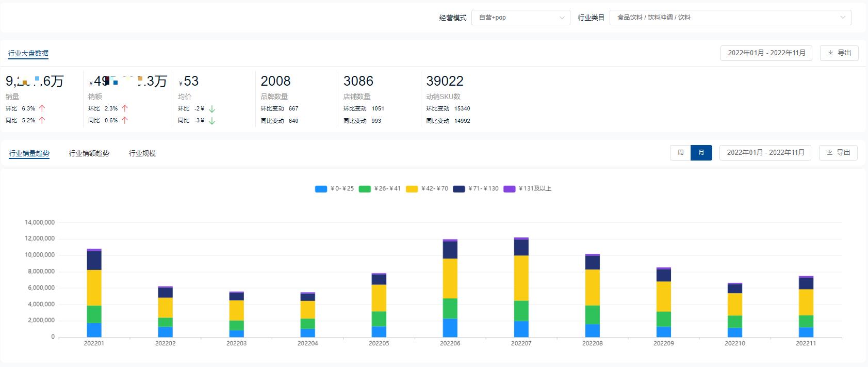Image resolution: width=868 pixels, height=367 pixels.
Task: Click the 202206 stacked bar
Action: pyautogui.click(x=450, y=288)
